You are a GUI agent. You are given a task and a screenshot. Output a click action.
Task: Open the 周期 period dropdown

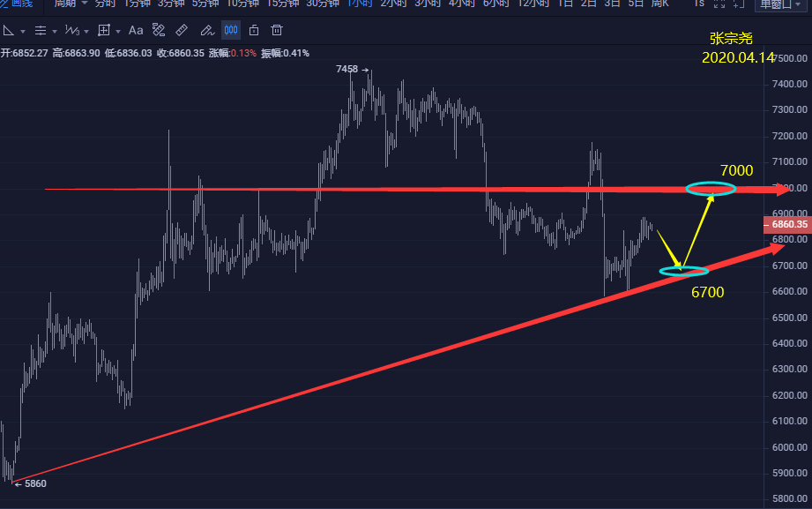[71, 4]
